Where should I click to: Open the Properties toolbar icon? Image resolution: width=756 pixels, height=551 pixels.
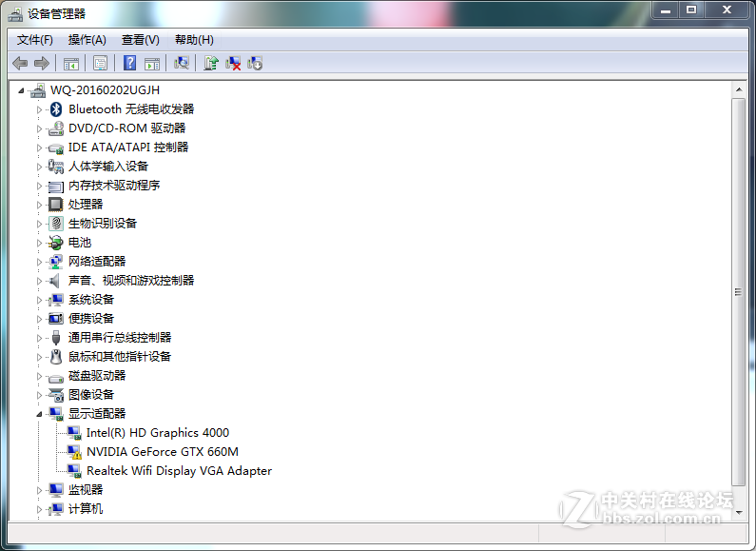(100, 63)
